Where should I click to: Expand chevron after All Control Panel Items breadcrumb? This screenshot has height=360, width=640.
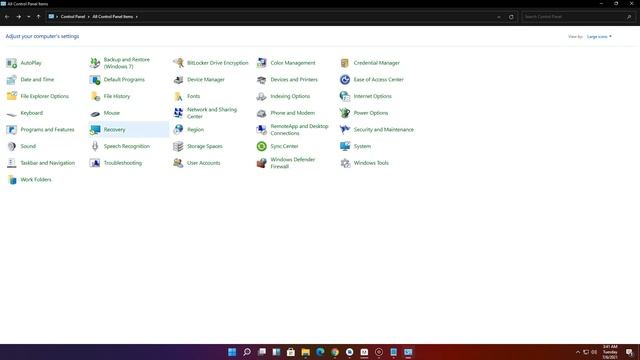pyautogui.click(x=137, y=17)
